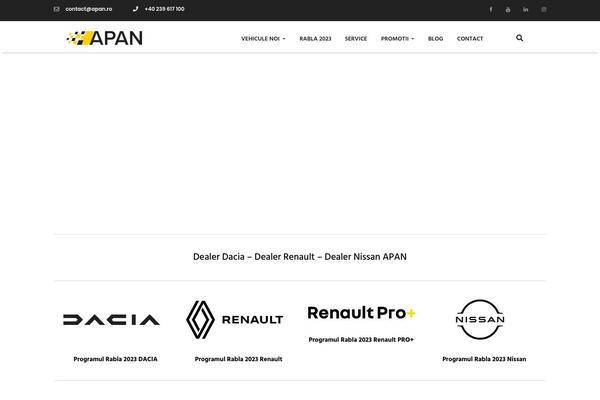Click the search magnifier icon
The height and width of the screenshot is (400, 600).
[x=519, y=38]
